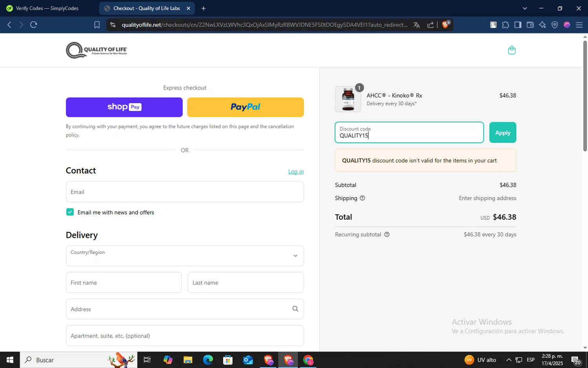The width and height of the screenshot is (588, 368).
Task: Click the First name field
Action: click(124, 282)
